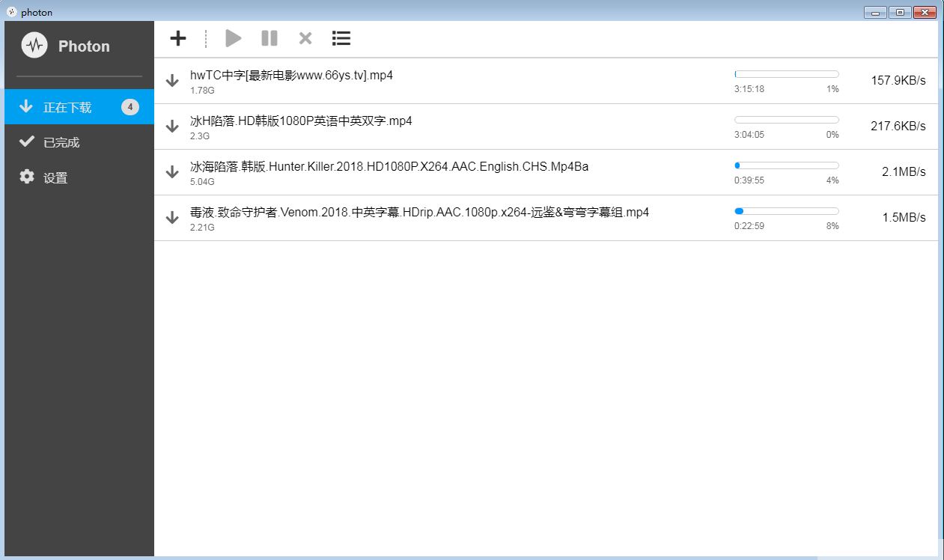This screenshot has height=560, width=944.
Task: Click the 1.78G file size
Action: [202, 91]
